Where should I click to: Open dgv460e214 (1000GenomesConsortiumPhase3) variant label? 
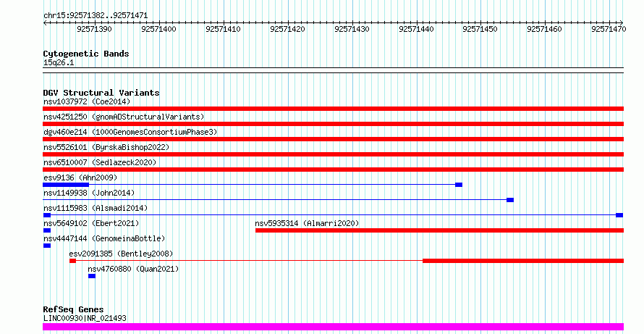tap(130, 132)
